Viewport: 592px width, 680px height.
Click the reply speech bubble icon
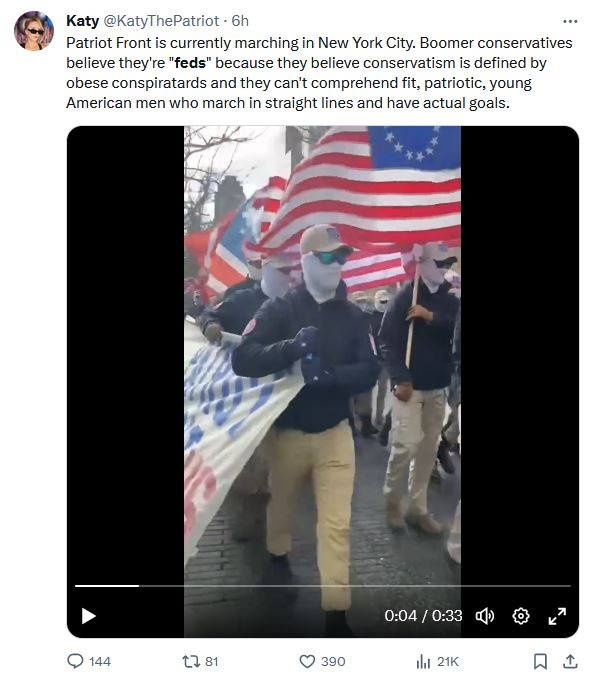click(75, 661)
